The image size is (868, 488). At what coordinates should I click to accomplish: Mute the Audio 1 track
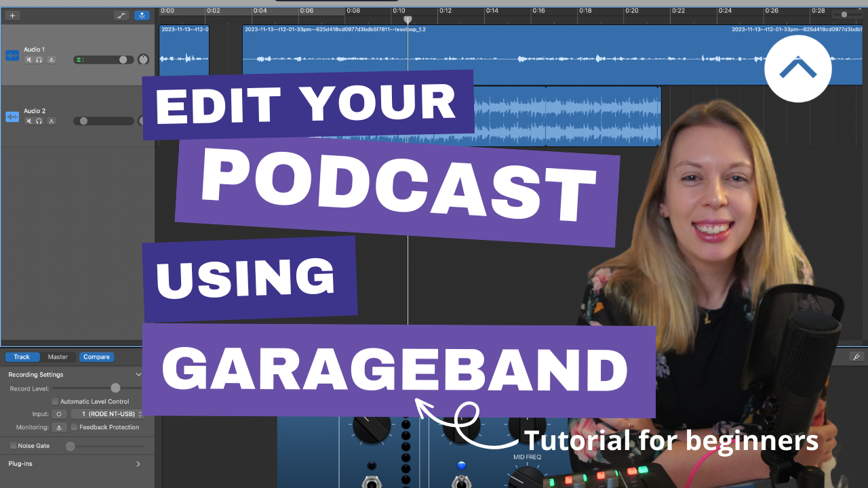tap(29, 60)
